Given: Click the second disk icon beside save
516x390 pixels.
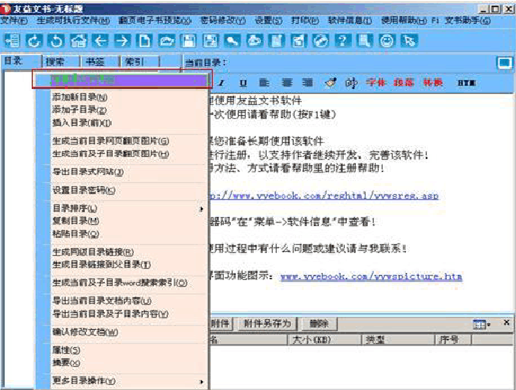Looking at the screenshot, I should 210,41.
